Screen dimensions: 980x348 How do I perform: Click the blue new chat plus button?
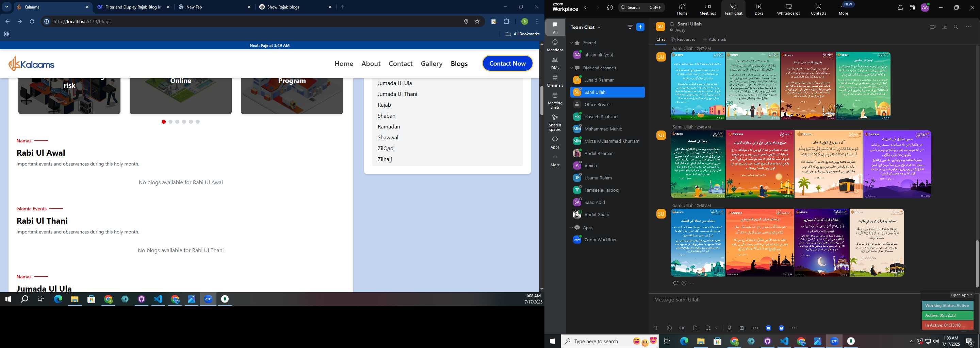(641, 27)
